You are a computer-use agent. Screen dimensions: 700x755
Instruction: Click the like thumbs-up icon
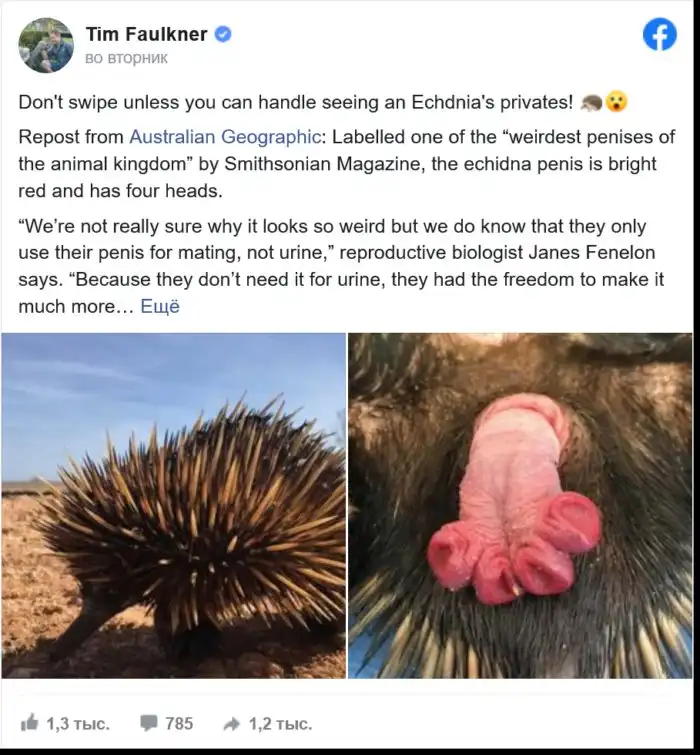point(29,723)
